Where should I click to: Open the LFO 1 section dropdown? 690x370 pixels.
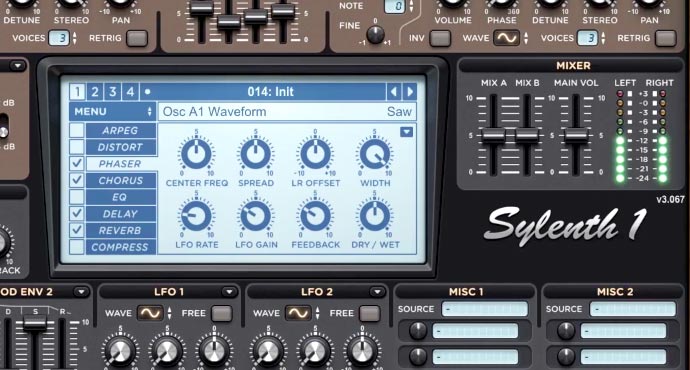(229, 292)
